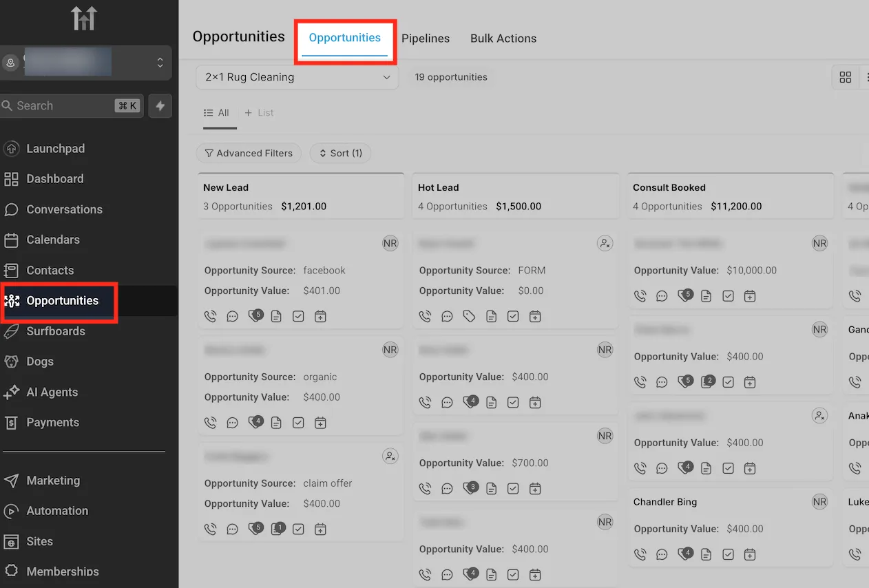Add a new List view
The height and width of the screenshot is (588, 869).
(259, 113)
